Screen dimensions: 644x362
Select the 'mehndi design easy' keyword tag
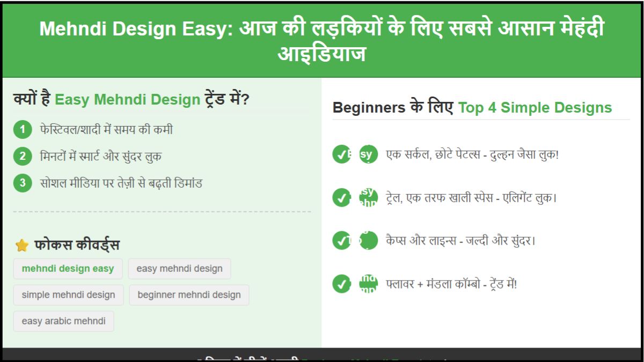click(x=68, y=269)
